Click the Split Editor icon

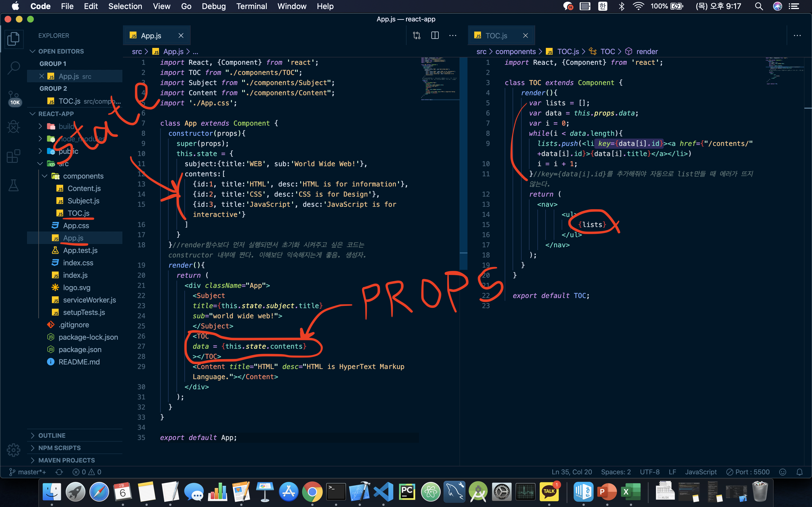[x=435, y=35]
